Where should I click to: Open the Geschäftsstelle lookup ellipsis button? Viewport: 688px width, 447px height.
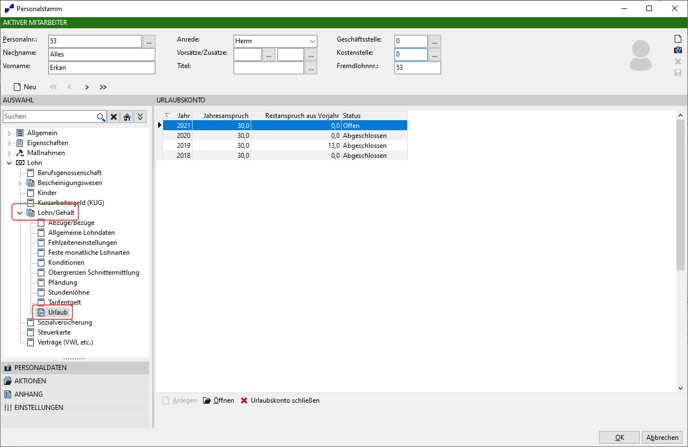434,41
